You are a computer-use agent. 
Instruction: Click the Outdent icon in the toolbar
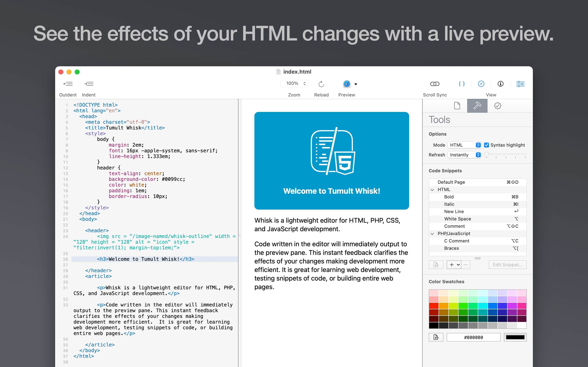68,84
